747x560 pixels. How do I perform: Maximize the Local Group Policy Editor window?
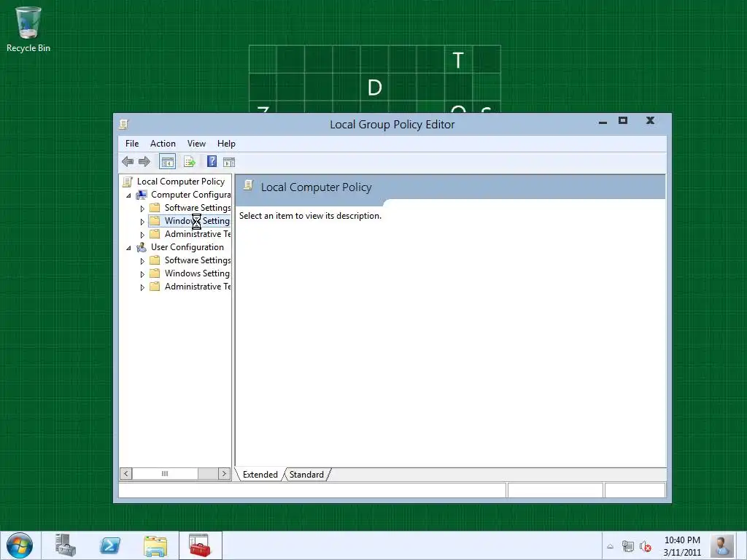tap(623, 120)
